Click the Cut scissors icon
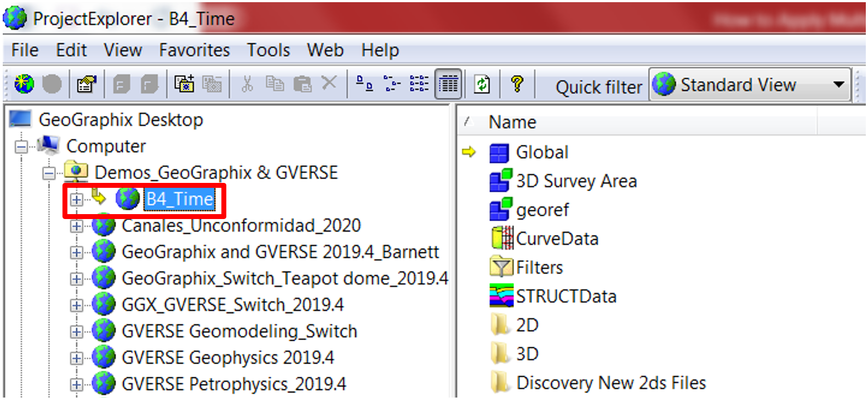868x420 pixels. (x=247, y=84)
